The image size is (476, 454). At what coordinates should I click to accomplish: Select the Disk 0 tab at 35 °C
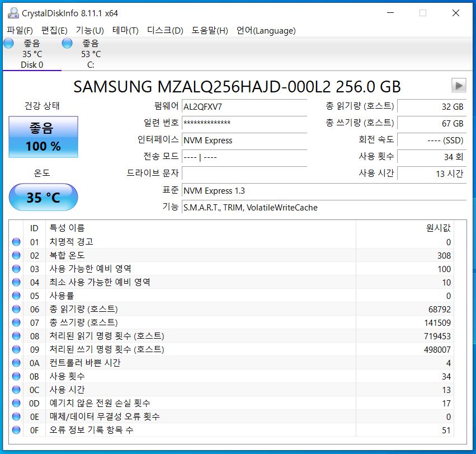[32, 54]
